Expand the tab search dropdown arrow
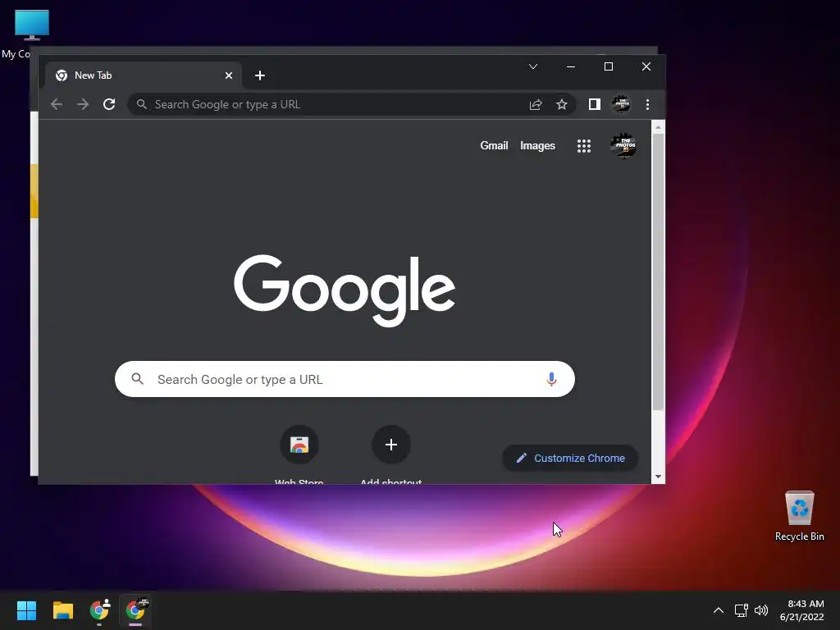 (x=533, y=66)
